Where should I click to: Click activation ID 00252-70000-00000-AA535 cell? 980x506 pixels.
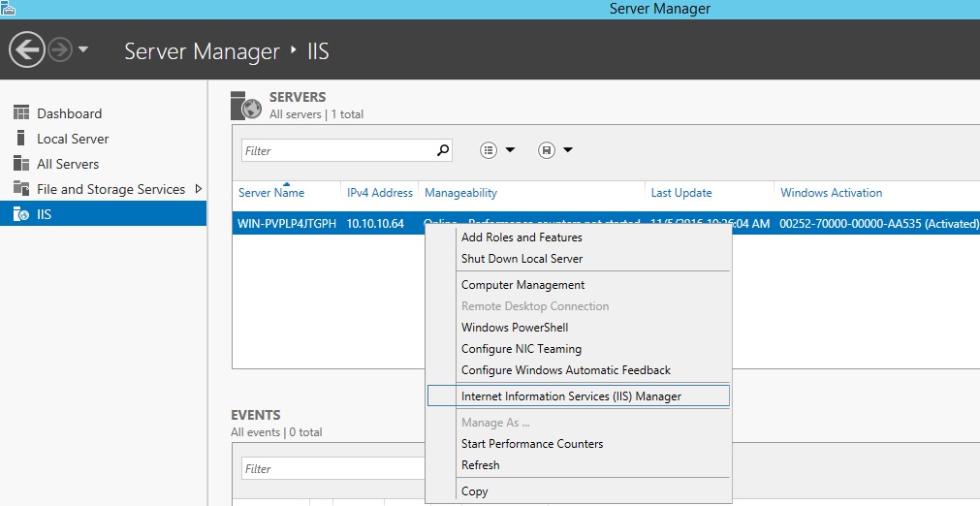(x=879, y=224)
